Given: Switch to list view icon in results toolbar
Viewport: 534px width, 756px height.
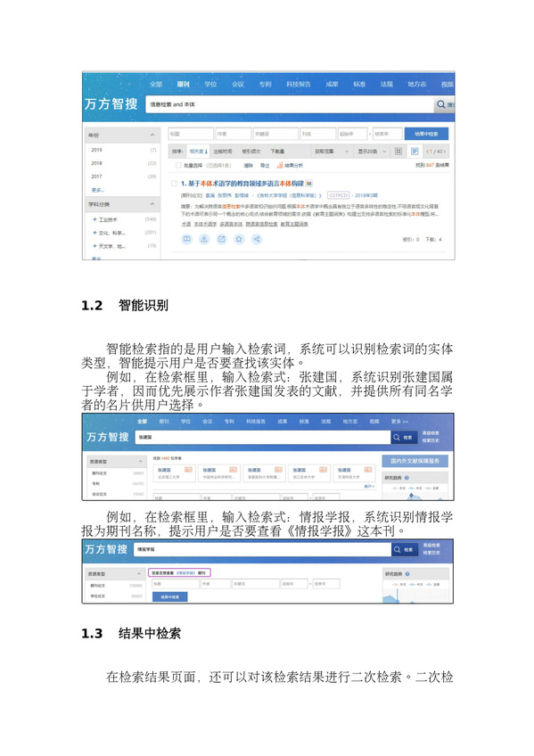Looking at the screenshot, I should [x=415, y=152].
